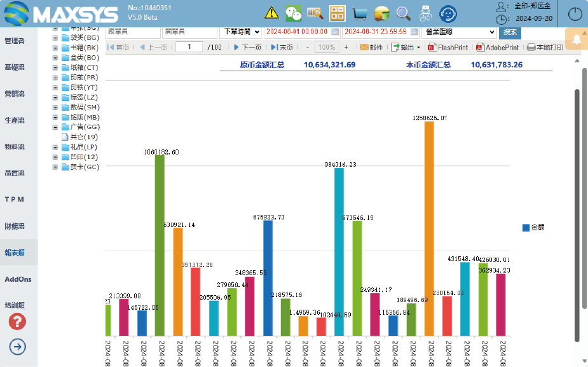Open the 營銷流 sidebar menu
588x367 pixels.
(15, 93)
